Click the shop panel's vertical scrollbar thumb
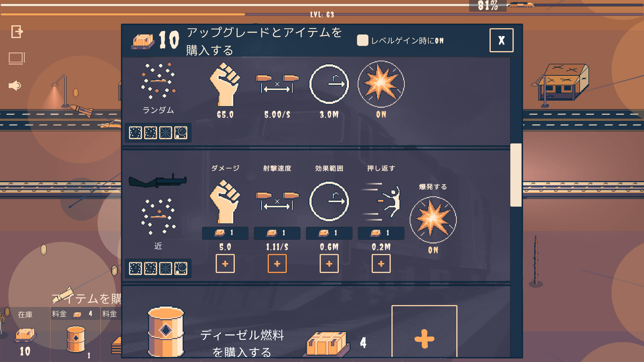The height and width of the screenshot is (362, 644). [x=516, y=175]
